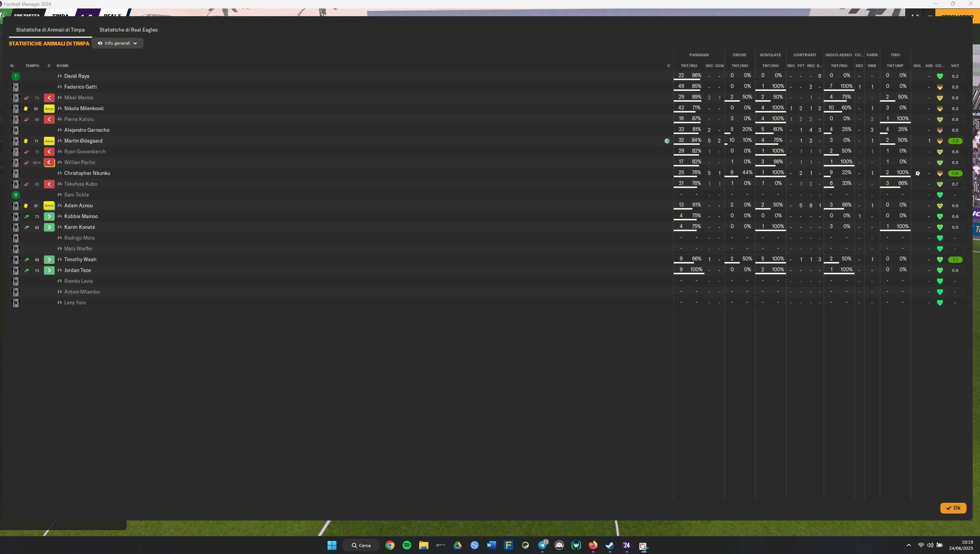Click striped shirt icon for Federico Gatti
Screen dimensions: 980x554
point(15,87)
